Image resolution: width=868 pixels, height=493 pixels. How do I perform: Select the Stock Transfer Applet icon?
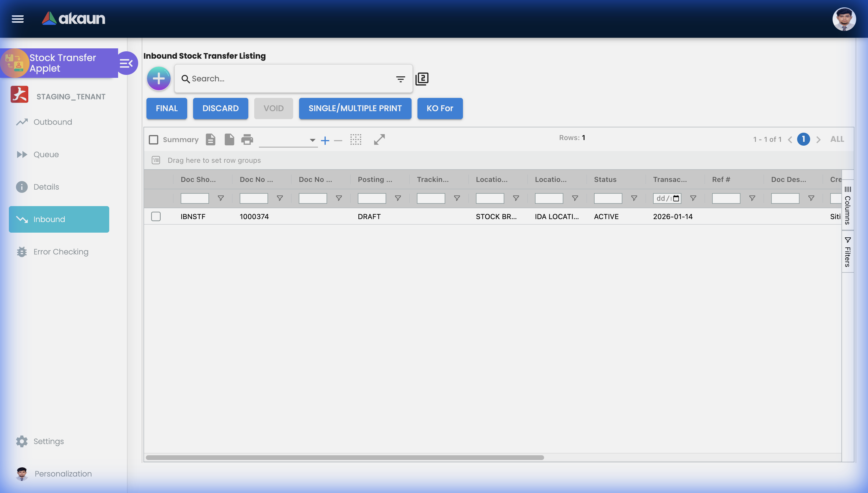[x=15, y=63]
